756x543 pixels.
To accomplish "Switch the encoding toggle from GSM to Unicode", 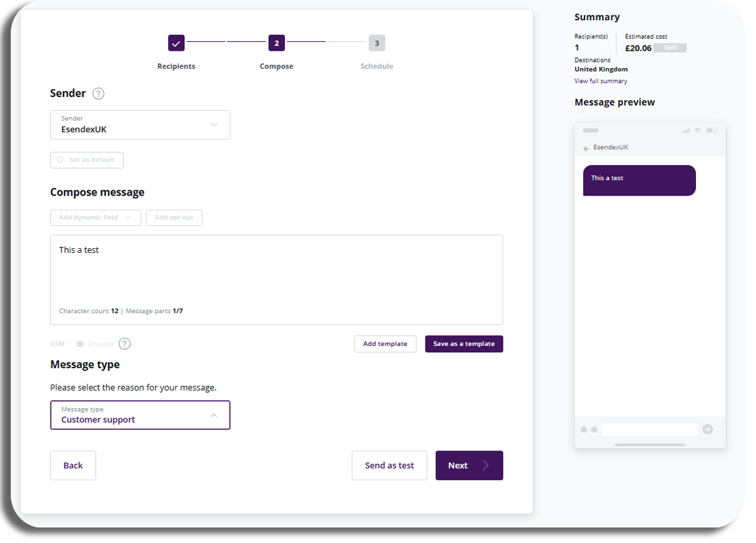I will click(x=76, y=343).
